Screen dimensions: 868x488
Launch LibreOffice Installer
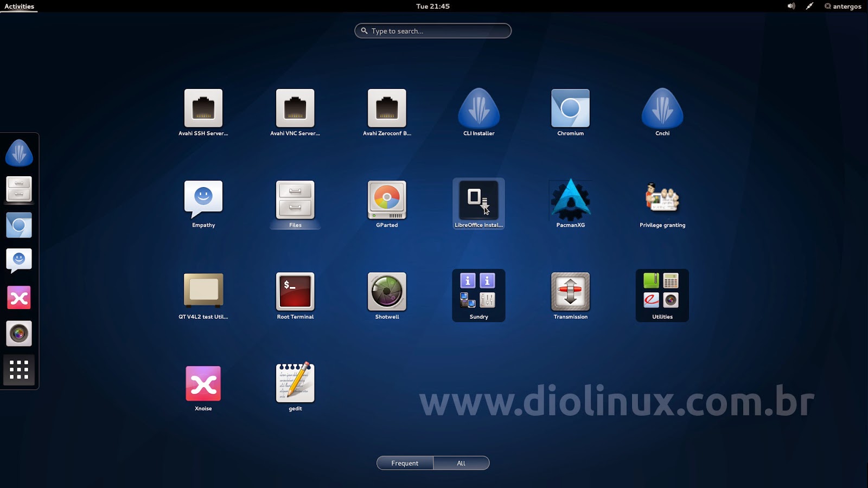(x=479, y=204)
